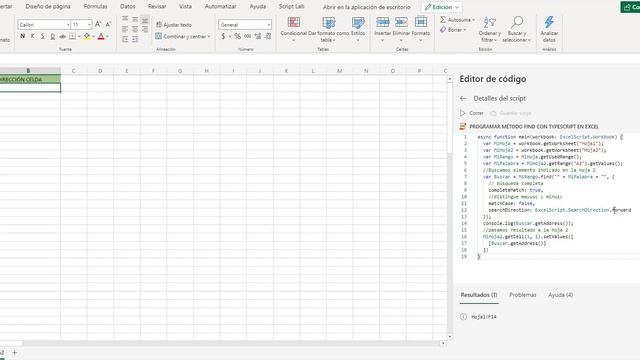Screen dimensions: 640x360
Task: Open fill color dropdown arrow
Action: click(x=93, y=37)
